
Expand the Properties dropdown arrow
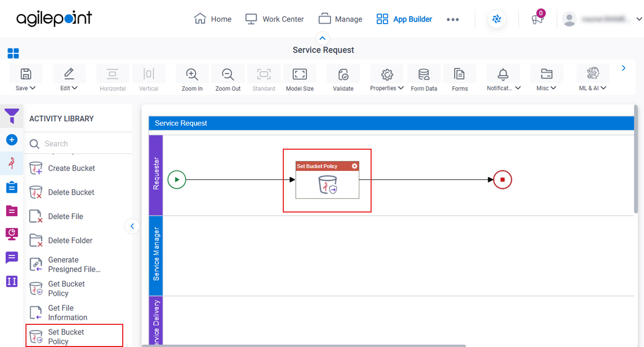point(400,88)
